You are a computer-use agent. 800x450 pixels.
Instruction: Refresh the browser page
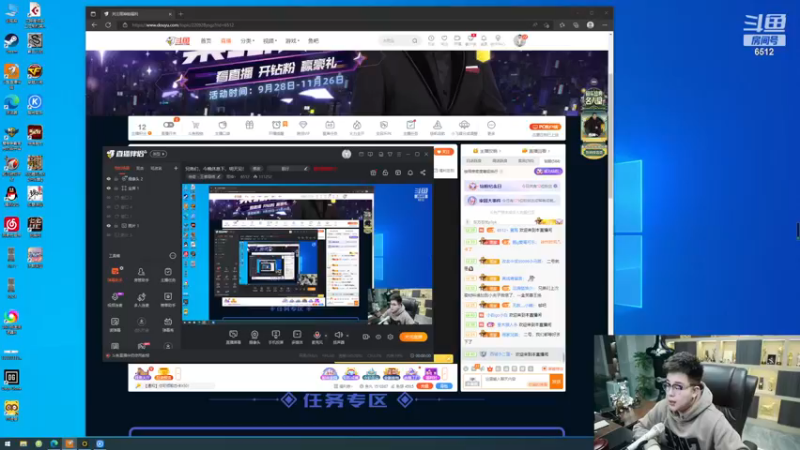[x=108, y=25]
